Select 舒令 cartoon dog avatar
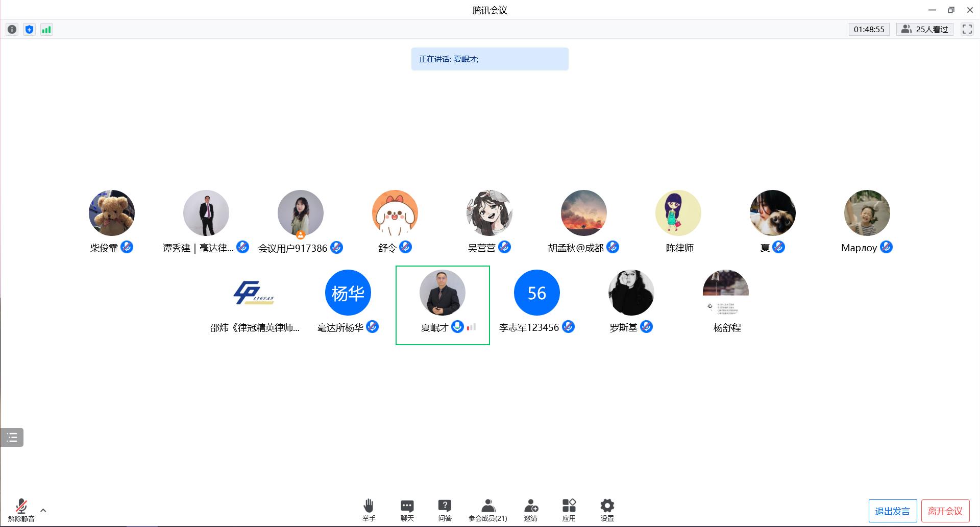The width and height of the screenshot is (980, 527). pyautogui.click(x=395, y=213)
